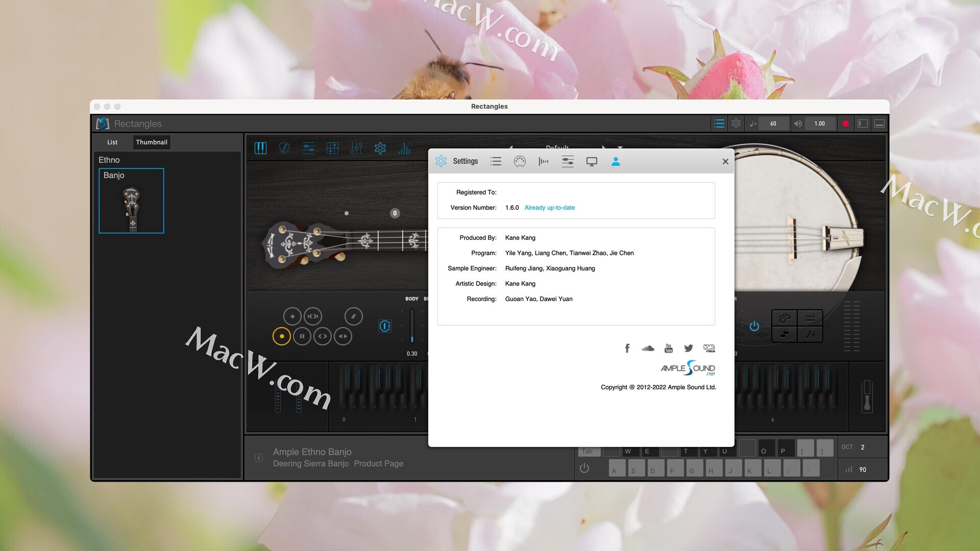Viewport: 980px width, 551px height.
Task: Click the next preset arrow
Action: [x=604, y=147]
